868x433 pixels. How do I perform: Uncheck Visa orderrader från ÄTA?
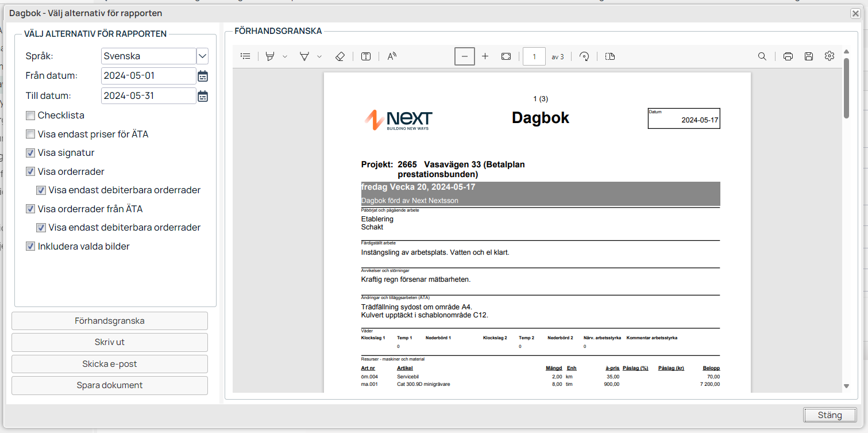click(x=30, y=209)
